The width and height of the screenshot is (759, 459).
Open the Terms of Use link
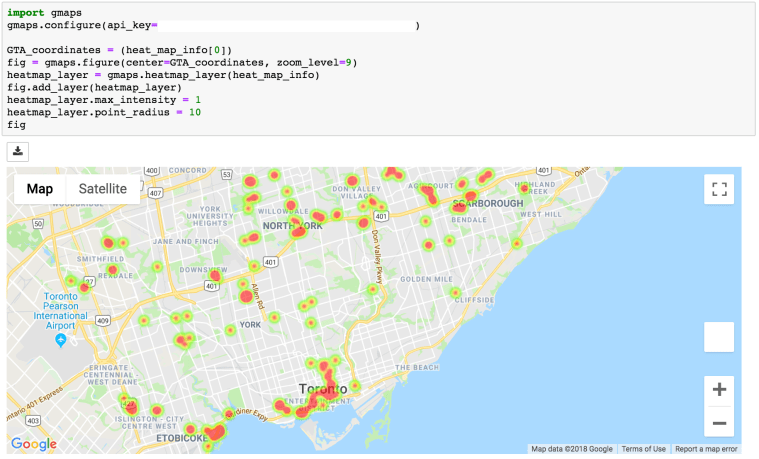[643, 449]
